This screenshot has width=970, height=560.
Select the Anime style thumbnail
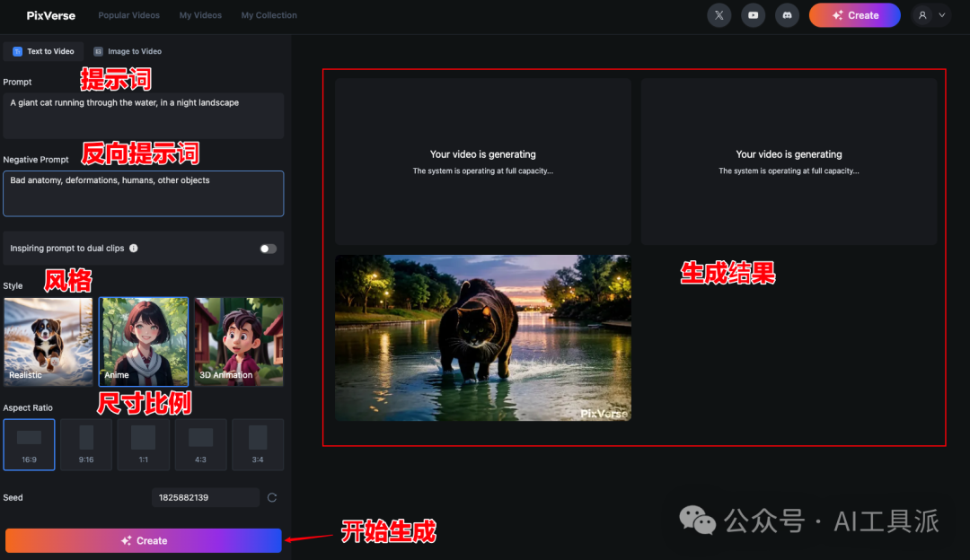pos(144,342)
